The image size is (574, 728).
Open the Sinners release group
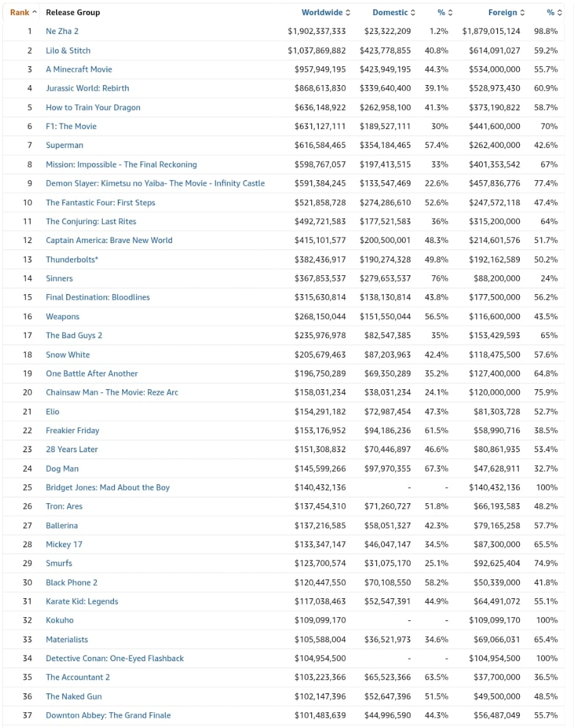(x=59, y=278)
